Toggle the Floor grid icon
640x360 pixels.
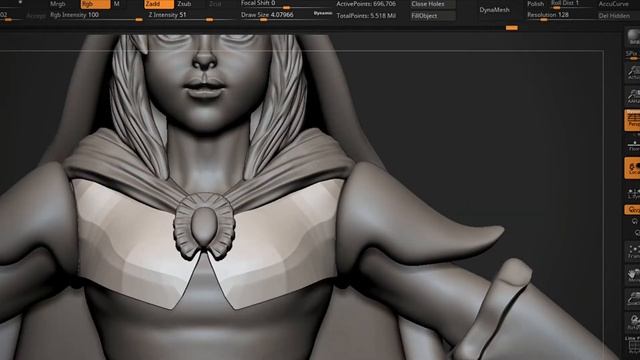click(633, 145)
